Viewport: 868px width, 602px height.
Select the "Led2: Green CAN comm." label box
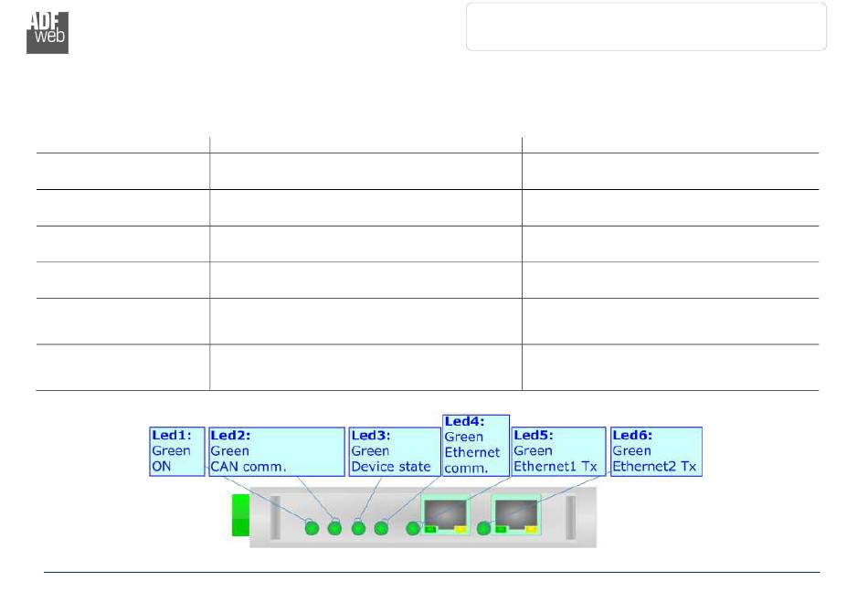(x=277, y=451)
